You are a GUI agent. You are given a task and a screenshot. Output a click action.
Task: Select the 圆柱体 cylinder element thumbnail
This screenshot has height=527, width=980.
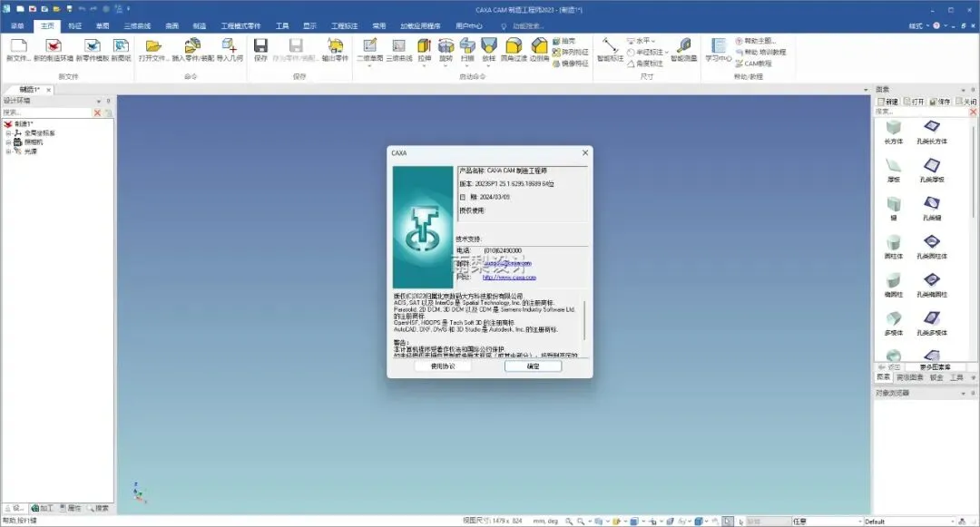pyautogui.click(x=894, y=242)
